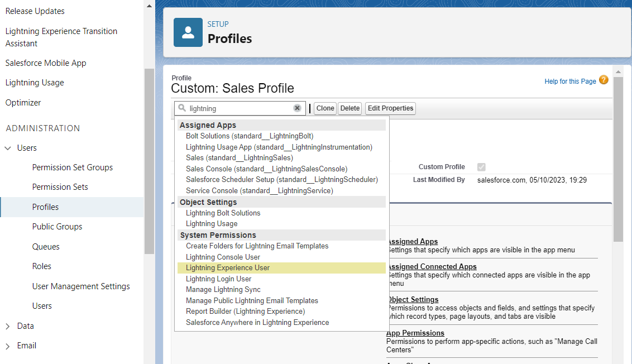Select Profiles in the sidebar
The width and height of the screenshot is (632, 364).
[72, 207]
